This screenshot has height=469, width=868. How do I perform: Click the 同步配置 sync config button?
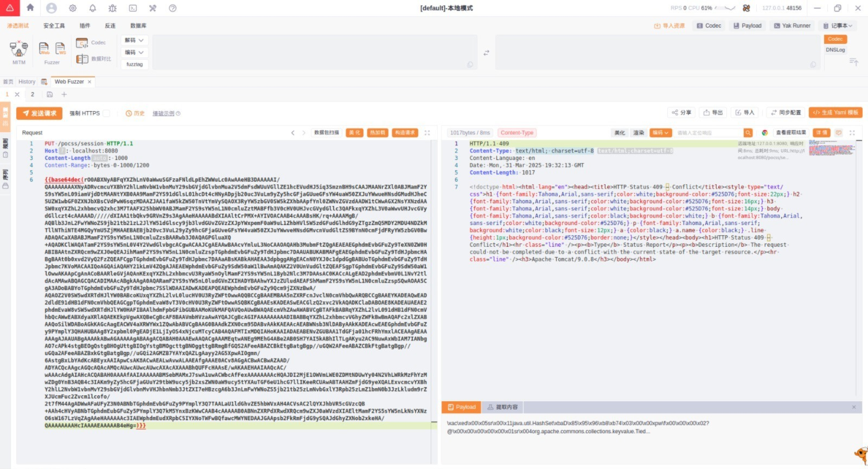(786, 113)
